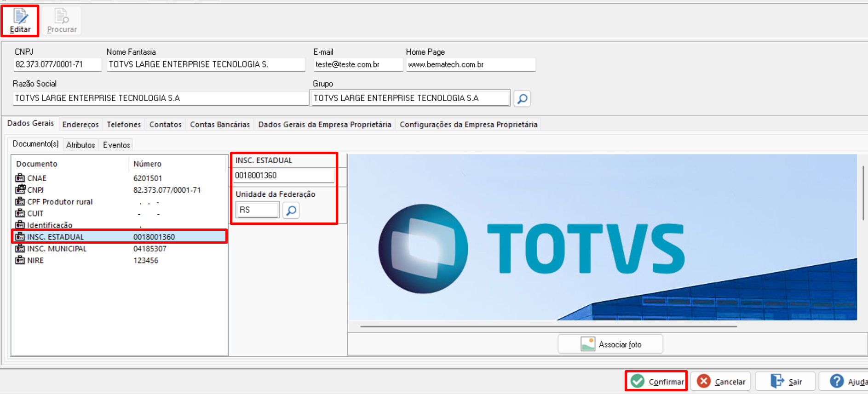Select the Documento(s) sub-tab
The height and width of the screenshot is (394, 868).
point(35,144)
